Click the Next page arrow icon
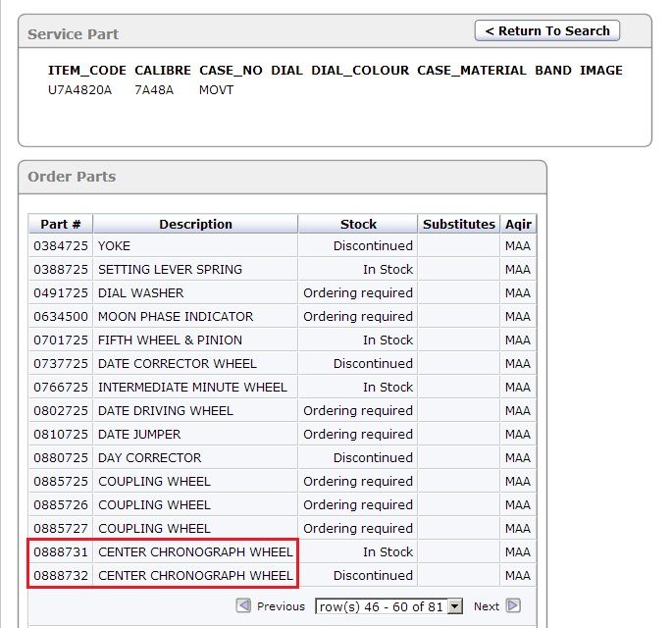Viewport: 672px width, 628px height. coord(513,606)
